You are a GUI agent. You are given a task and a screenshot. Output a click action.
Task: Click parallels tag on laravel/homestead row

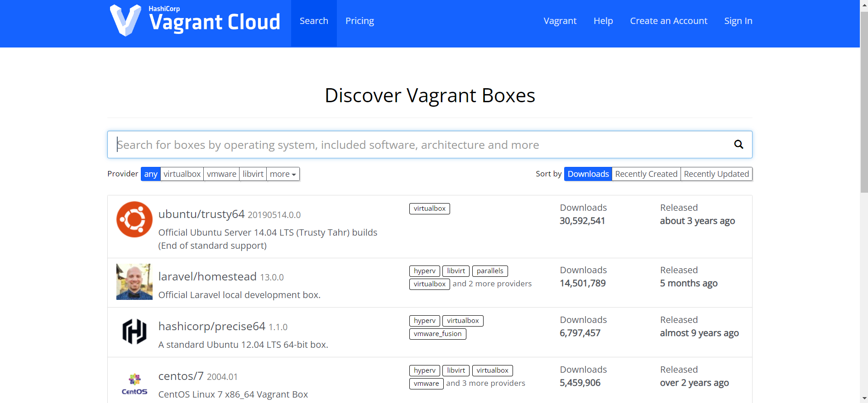coord(490,271)
